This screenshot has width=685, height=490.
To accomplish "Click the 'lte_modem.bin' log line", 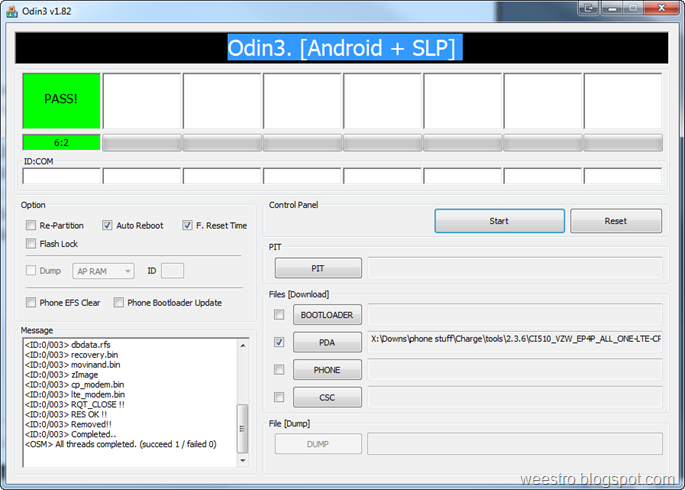I will click(x=75, y=394).
